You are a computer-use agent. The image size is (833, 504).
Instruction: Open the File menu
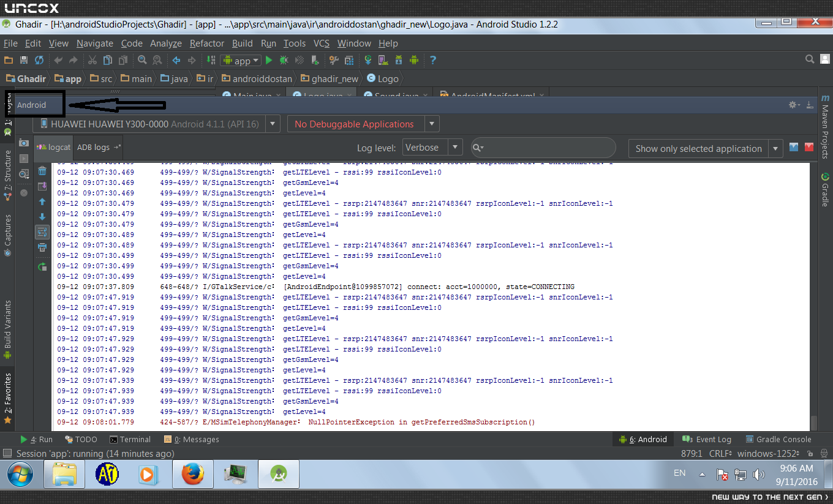(x=10, y=43)
